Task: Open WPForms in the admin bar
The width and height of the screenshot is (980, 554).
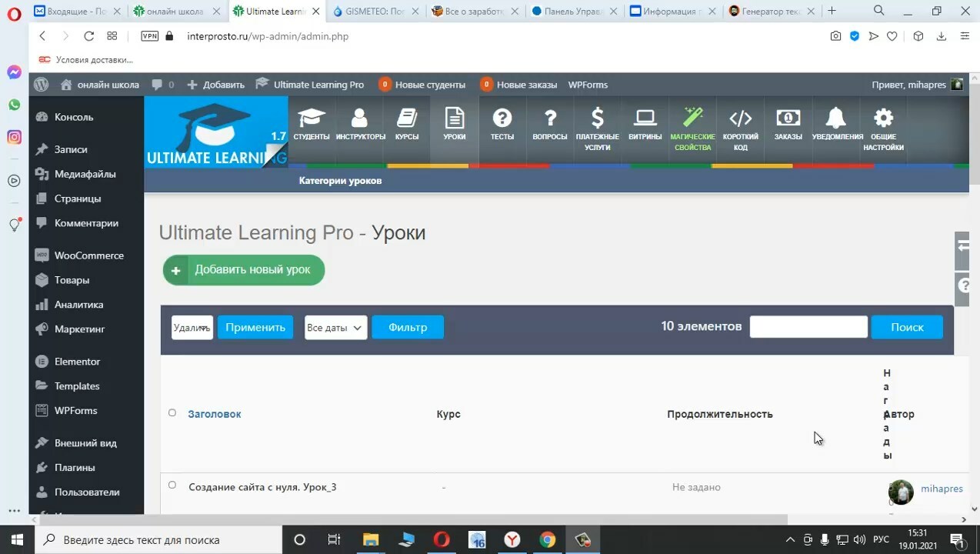Action: (588, 85)
